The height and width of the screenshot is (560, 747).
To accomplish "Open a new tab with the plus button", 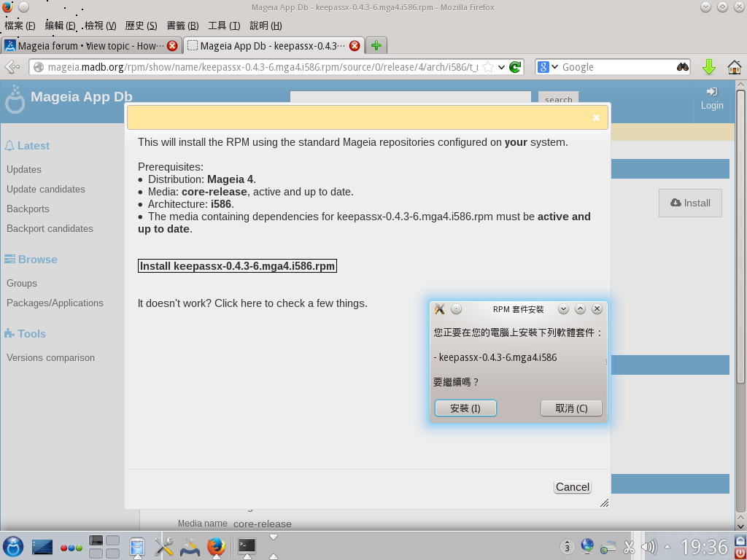I will (376, 46).
